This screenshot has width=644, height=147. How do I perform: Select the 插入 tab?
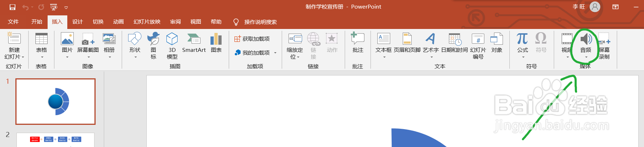point(57,22)
